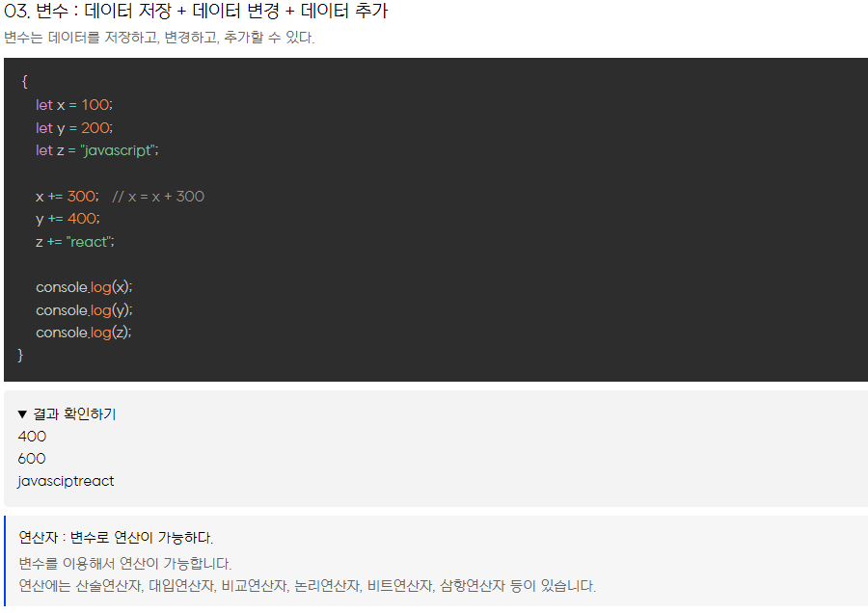
Task: Click the z += "react" statement
Action: (75, 242)
